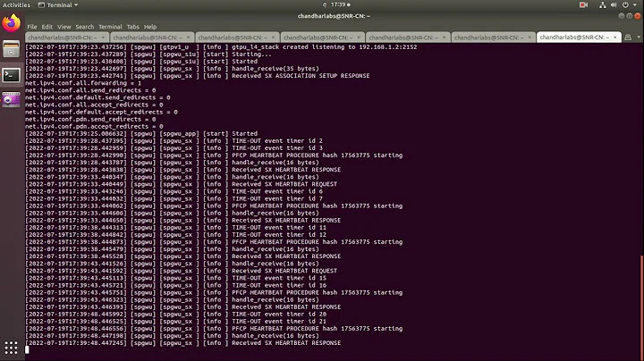This screenshot has height=361, width=644.
Task: Click 'gtpu_l4_stack created listening' log line
Action: pyautogui.click(x=221, y=47)
